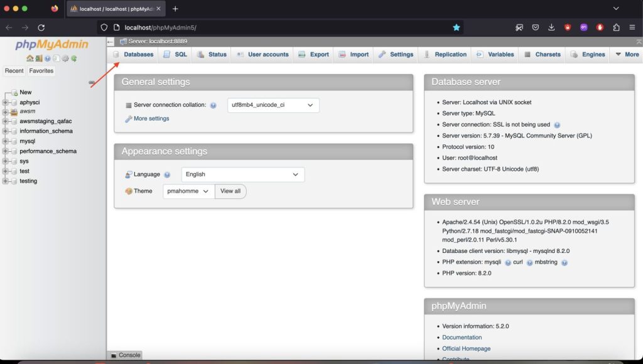Collapse navigation panel using arrow icon
643x364 pixels.
(x=110, y=41)
